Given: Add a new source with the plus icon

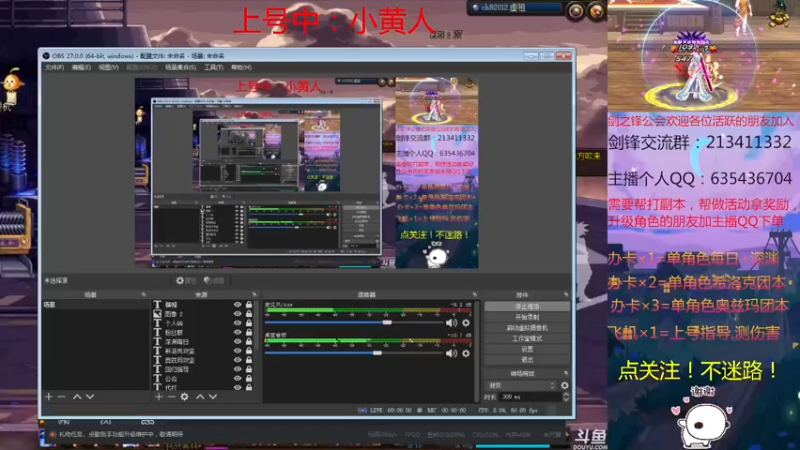Looking at the screenshot, I should coord(159,396).
